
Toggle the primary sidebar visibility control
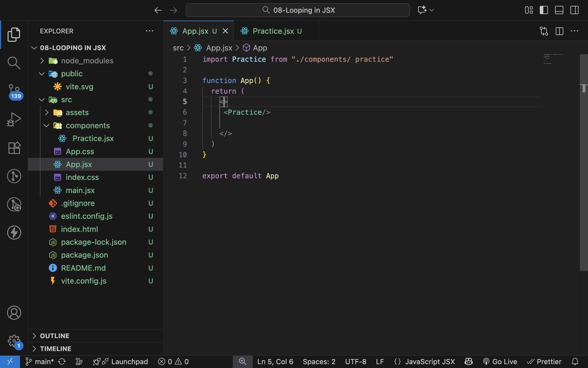tap(543, 10)
